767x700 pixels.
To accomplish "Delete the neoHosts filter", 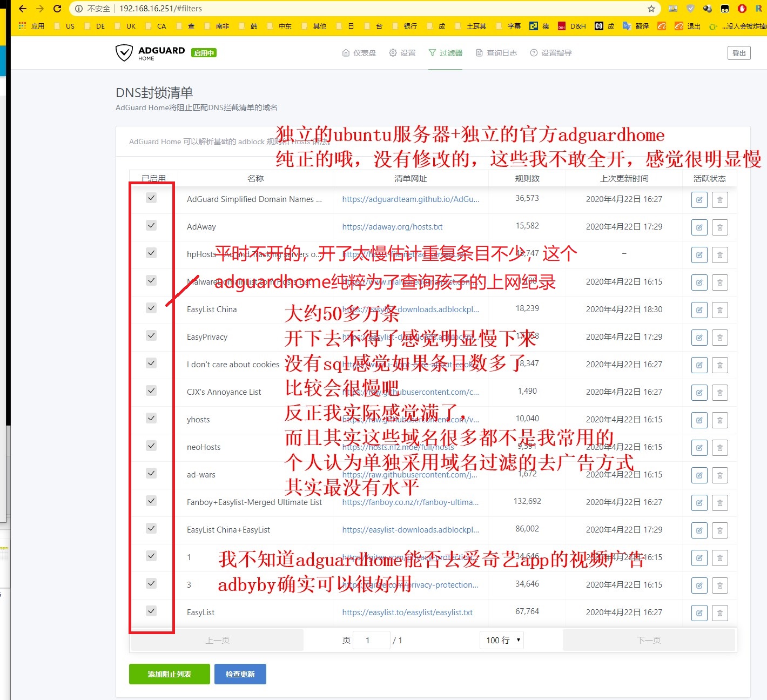I will [720, 448].
